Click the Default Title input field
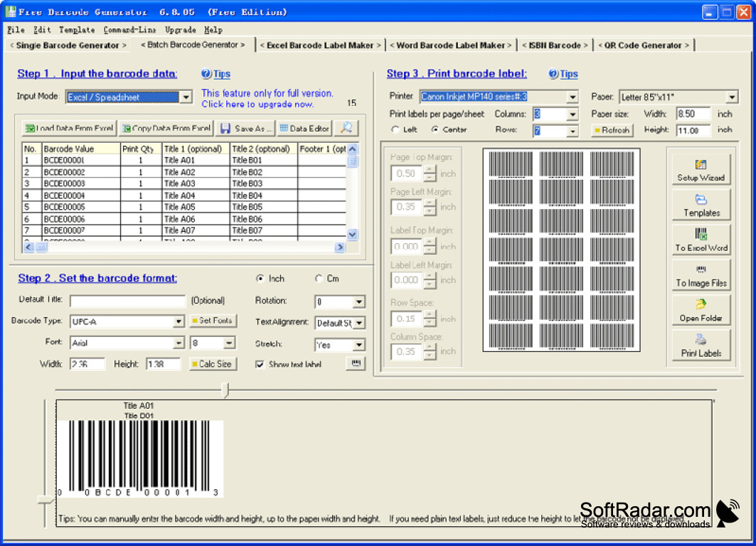756x546 pixels. coord(128,301)
